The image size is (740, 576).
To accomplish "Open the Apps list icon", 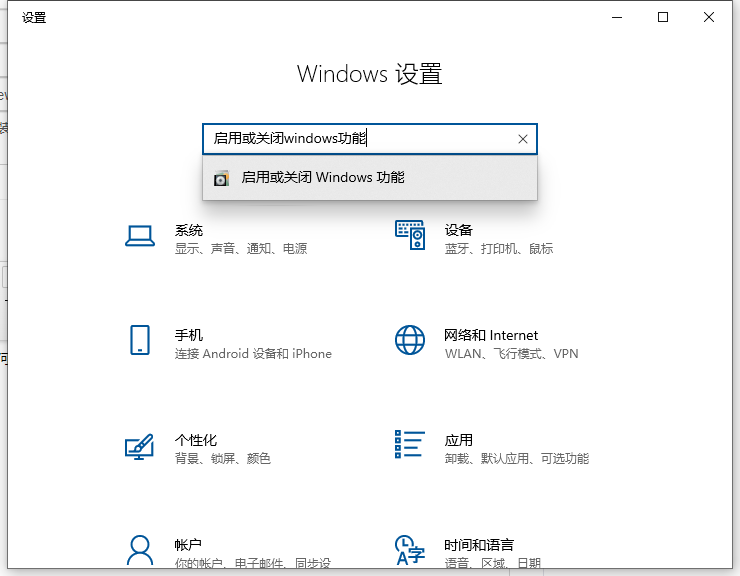I will coord(410,446).
